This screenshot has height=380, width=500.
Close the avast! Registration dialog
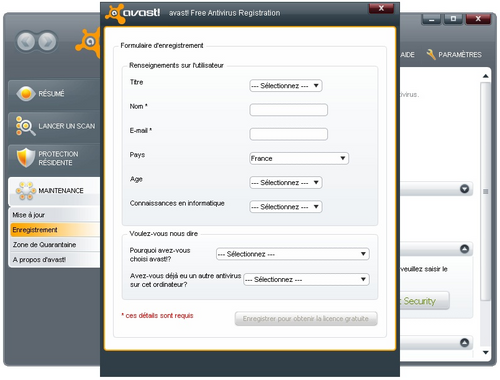381,8
